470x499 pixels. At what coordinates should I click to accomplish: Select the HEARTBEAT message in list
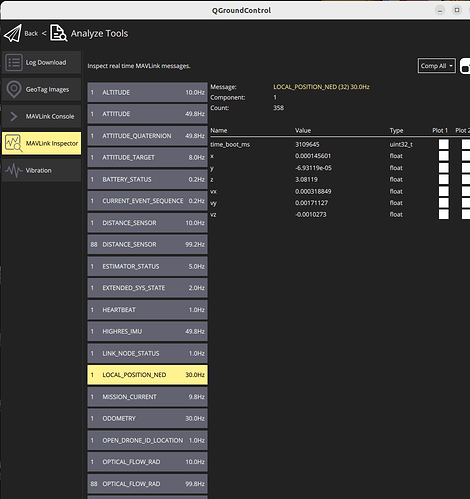point(147,310)
